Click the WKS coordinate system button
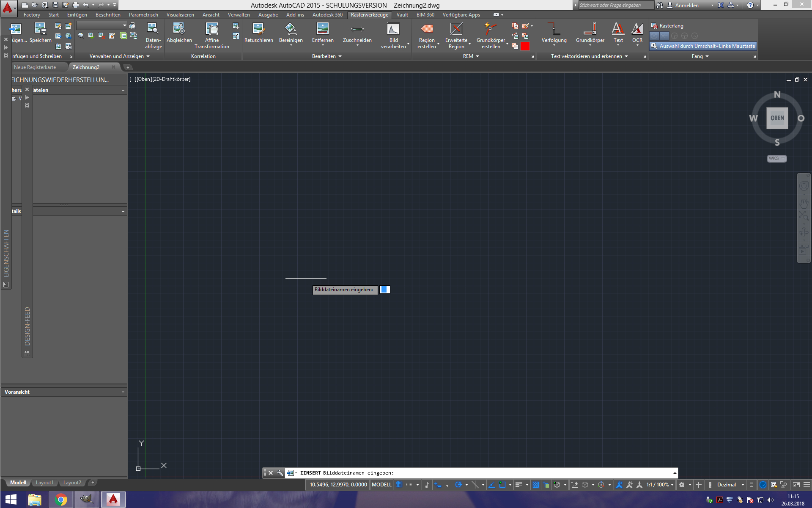This screenshot has width=812, height=508. click(776, 158)
